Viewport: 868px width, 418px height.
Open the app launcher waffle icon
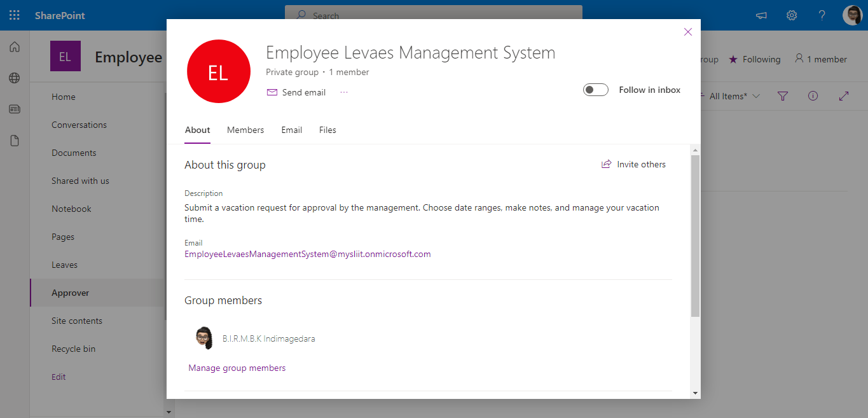14,15
